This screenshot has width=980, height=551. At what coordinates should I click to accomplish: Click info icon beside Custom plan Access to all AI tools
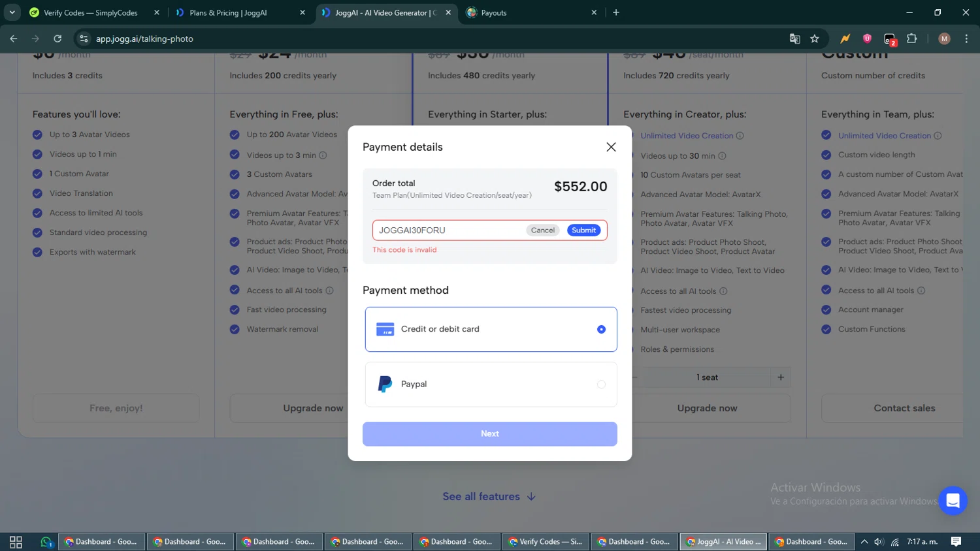(921, 291)
